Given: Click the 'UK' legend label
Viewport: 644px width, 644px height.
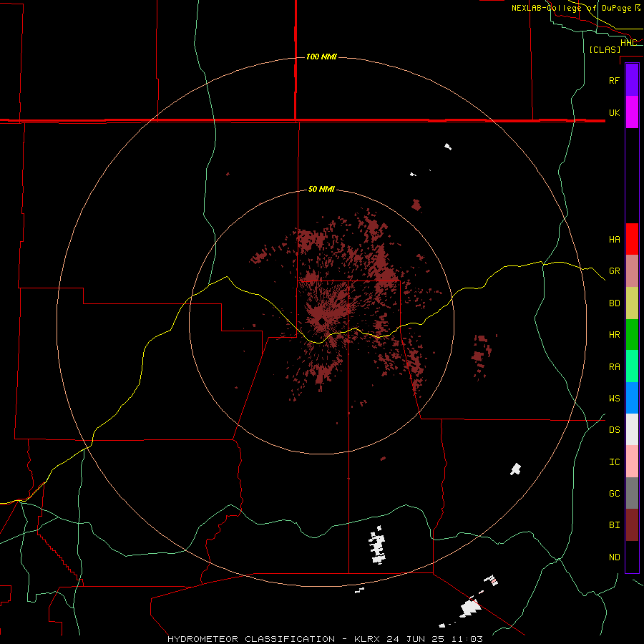Looking at the screenshot, I should [x=614, y=112].
